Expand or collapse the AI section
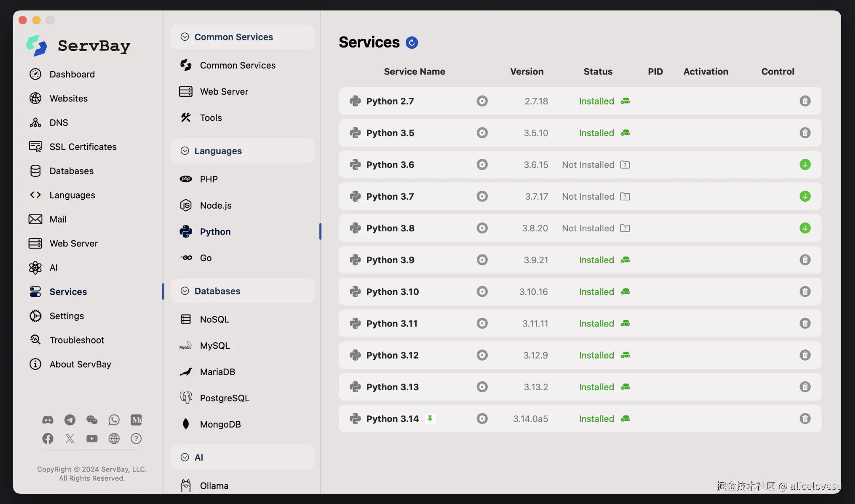 tap(199, 457)
